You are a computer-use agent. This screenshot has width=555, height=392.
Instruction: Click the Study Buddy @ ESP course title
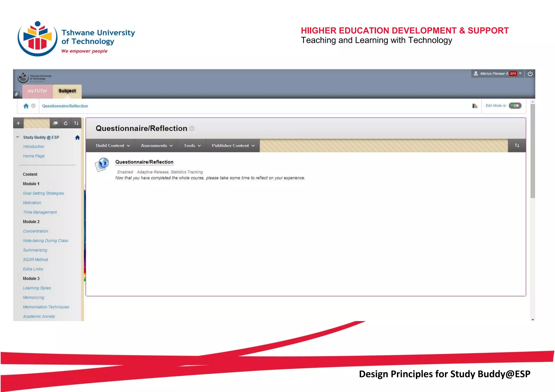tap(41, 138)
